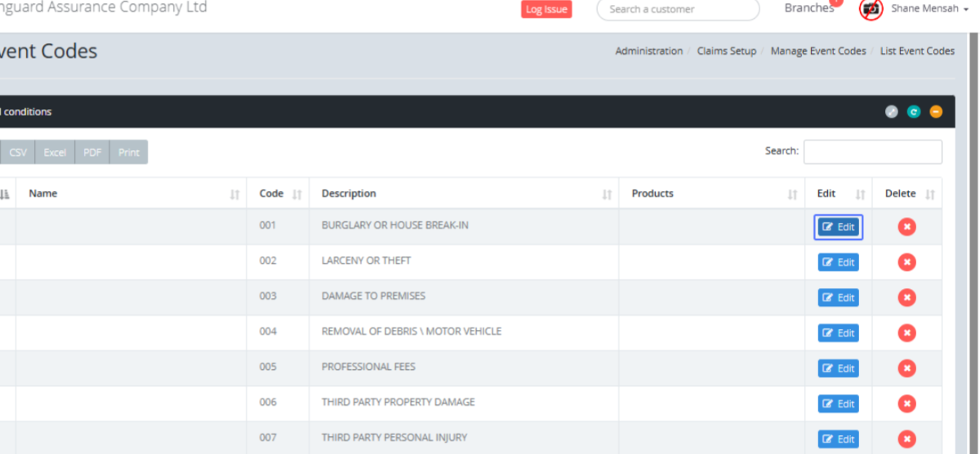The image size is (980, 454).
Task: Click the user avatar camera icon
Action: [x=871, y=10]
